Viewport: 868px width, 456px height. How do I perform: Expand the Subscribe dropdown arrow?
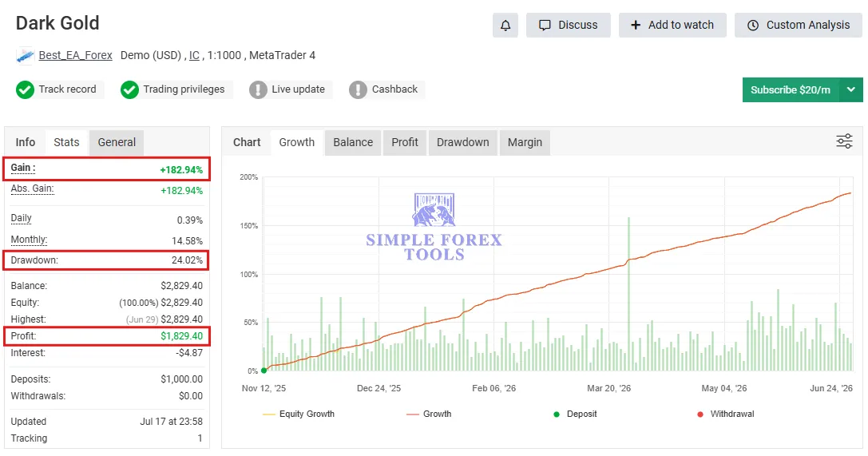[x=851, y=89]
